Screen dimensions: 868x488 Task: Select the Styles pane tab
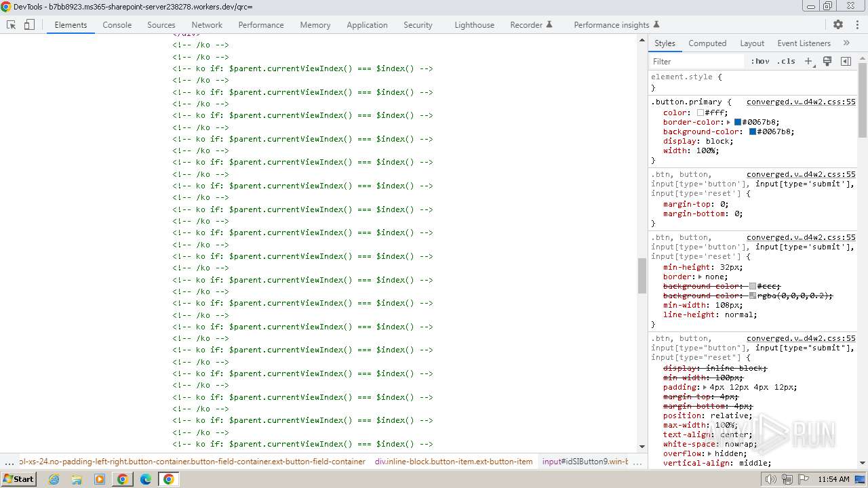point(665,43)
